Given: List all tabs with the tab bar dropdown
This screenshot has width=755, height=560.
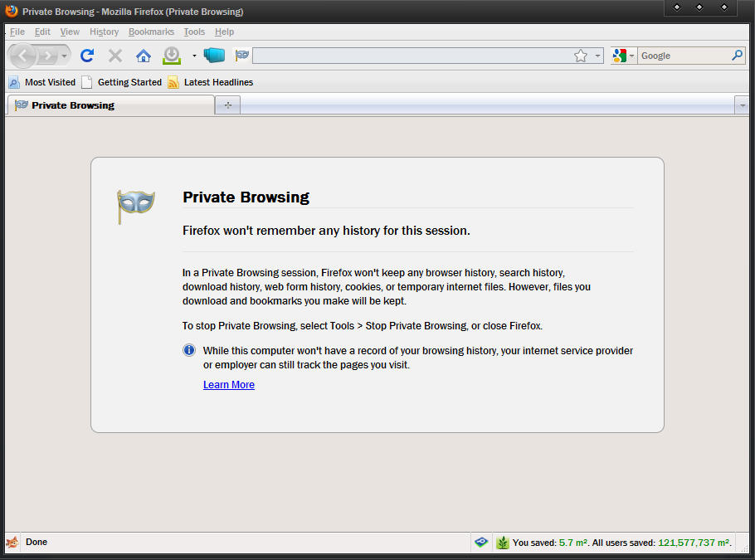Looking at the screenshot, I should click(743, 105).
